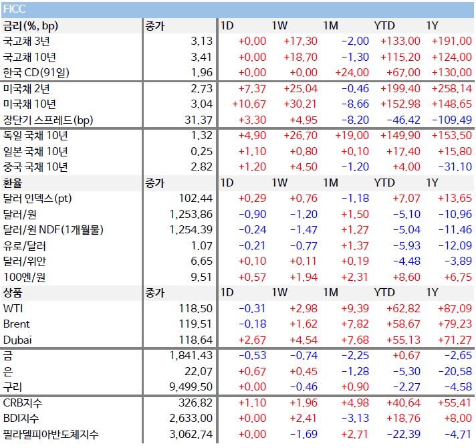
Task: Click the 미국채 10년 row label
Action: [29, 104]
